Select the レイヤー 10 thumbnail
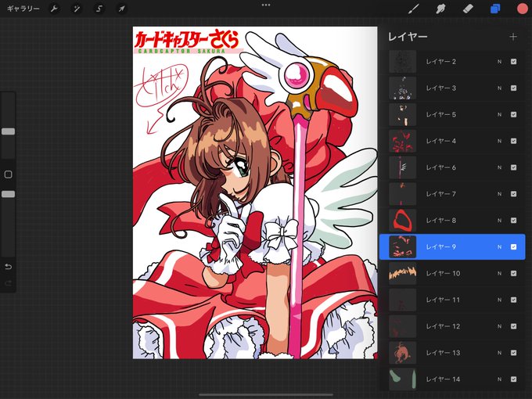This screenshot has height=399, width=532. click(402, 273)
